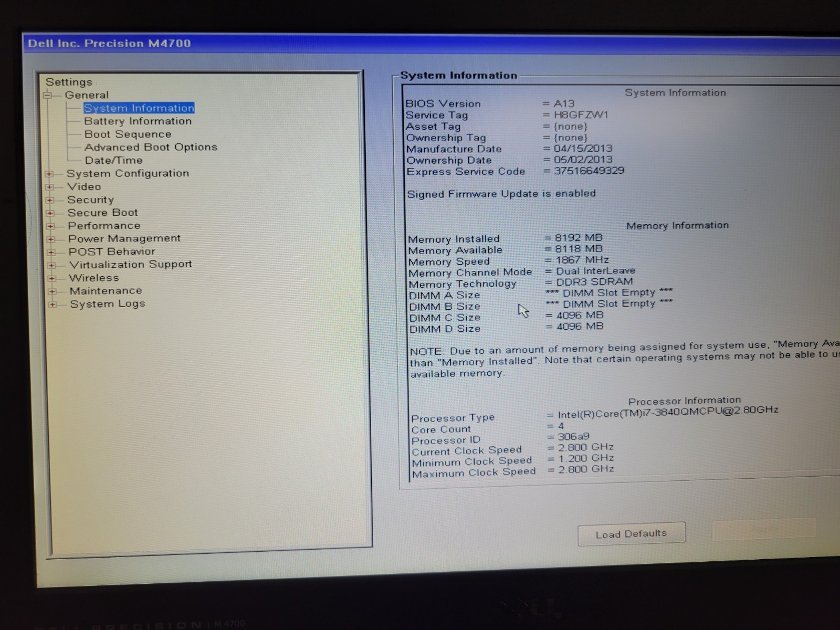This screenshot has height=630, width=840.
Task: Click the Ownership Tag label
Action: coord(446,138)
